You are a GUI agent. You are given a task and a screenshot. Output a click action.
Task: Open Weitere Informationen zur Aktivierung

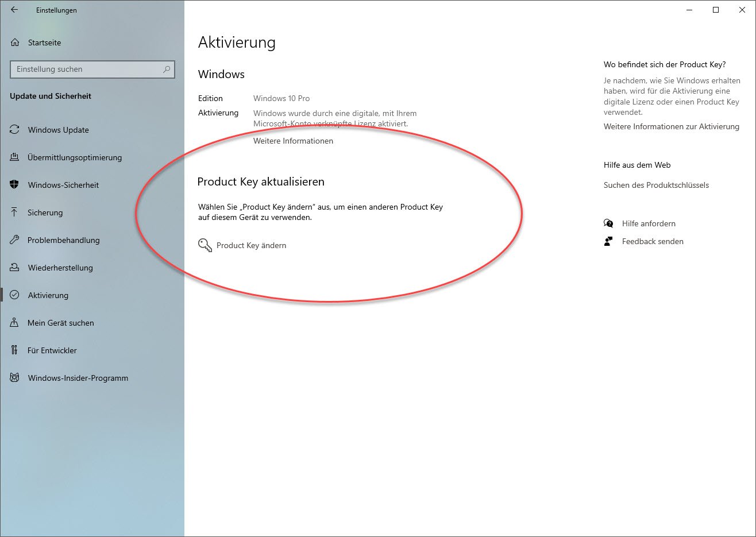672,126
